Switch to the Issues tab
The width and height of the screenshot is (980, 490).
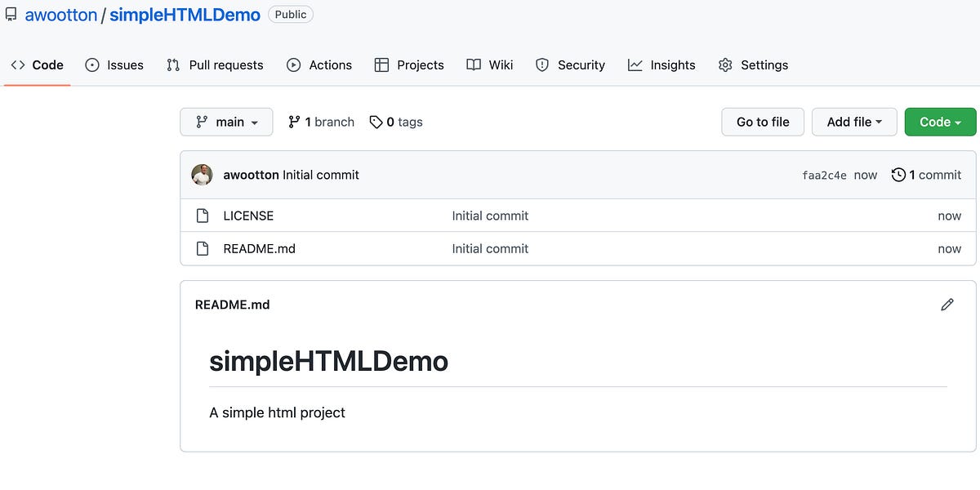click(114, 65)
